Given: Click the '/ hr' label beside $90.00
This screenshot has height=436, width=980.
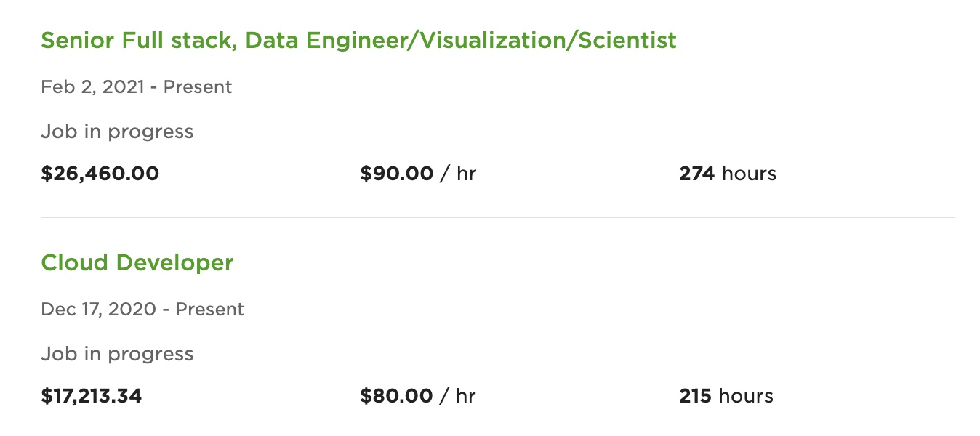Looking at the screenshot, I should tap(458, 174).
